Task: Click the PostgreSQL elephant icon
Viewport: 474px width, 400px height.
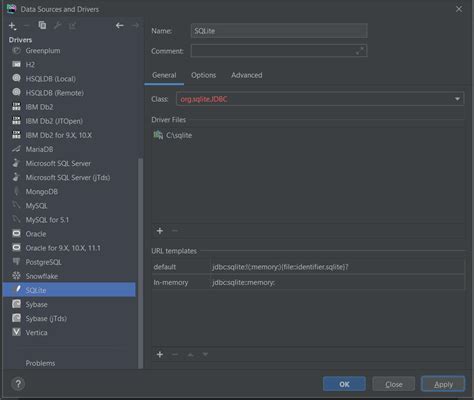Action: point(16,262)
